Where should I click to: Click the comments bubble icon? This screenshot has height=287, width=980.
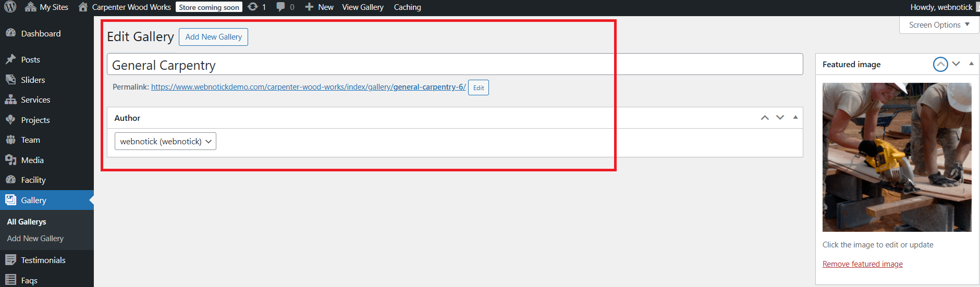[x=281, y=7]
